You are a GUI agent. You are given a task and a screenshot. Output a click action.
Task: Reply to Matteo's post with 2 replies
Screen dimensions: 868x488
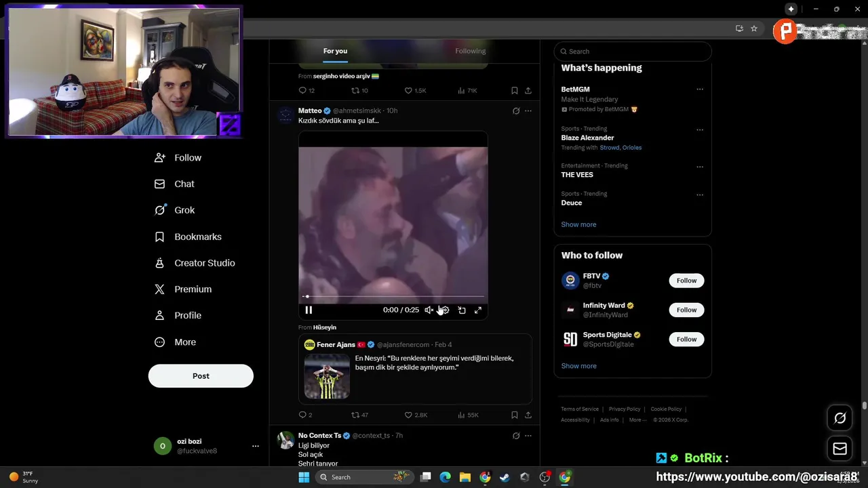tap(305, 415)
